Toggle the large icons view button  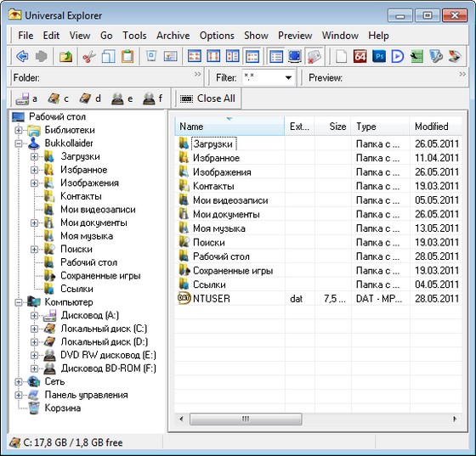point(195,56)
